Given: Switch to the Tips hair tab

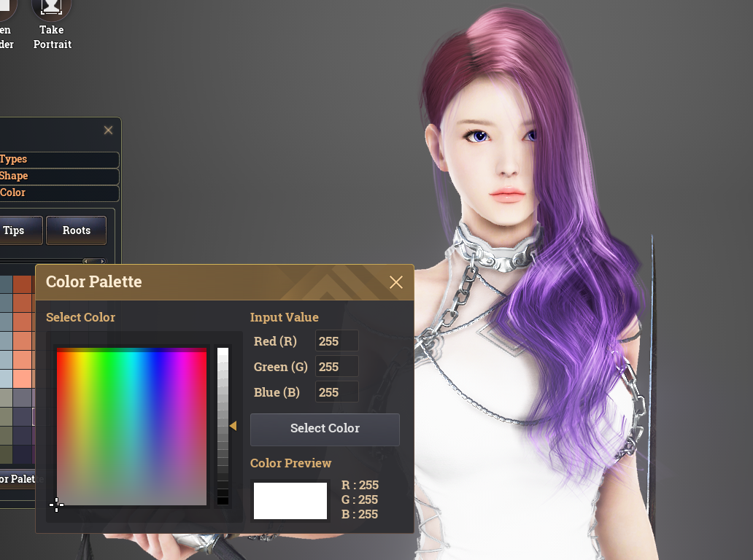Looking at the screenshot, I should coord(15,230).
